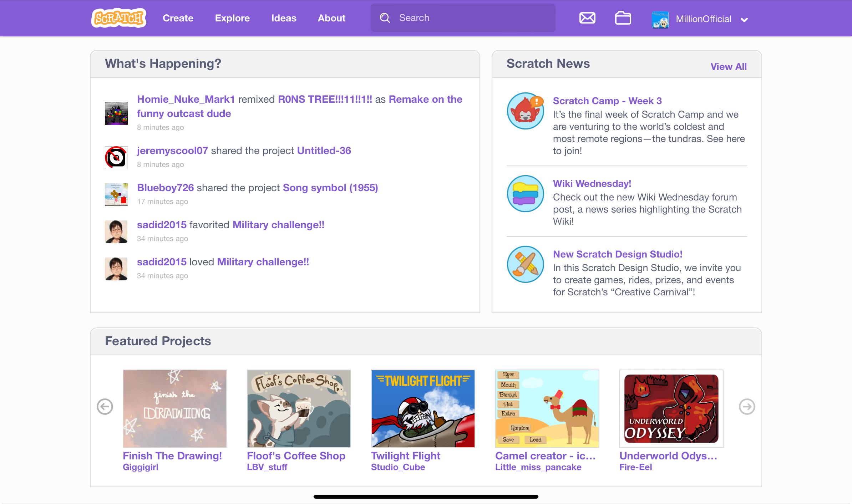Open Twilight Flight title link
Image resolution: width=852 pixels, height=504 pixels.
click(406, 456)
